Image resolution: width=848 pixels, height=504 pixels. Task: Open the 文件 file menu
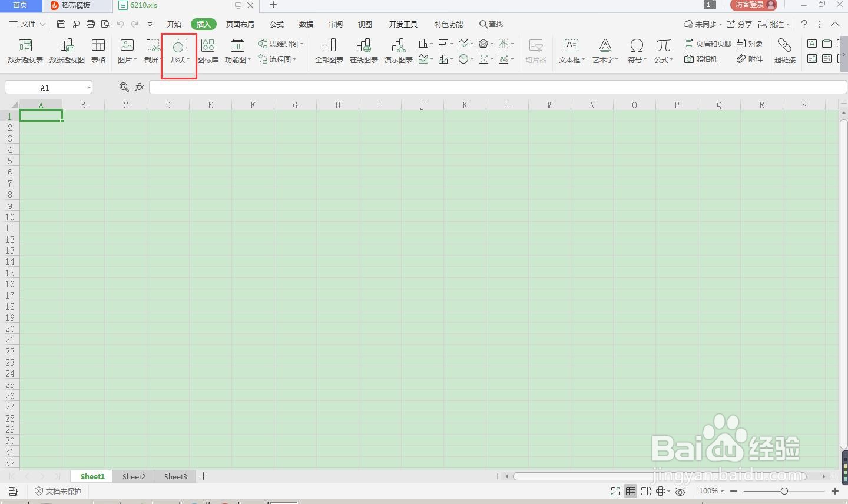point(28,24)
